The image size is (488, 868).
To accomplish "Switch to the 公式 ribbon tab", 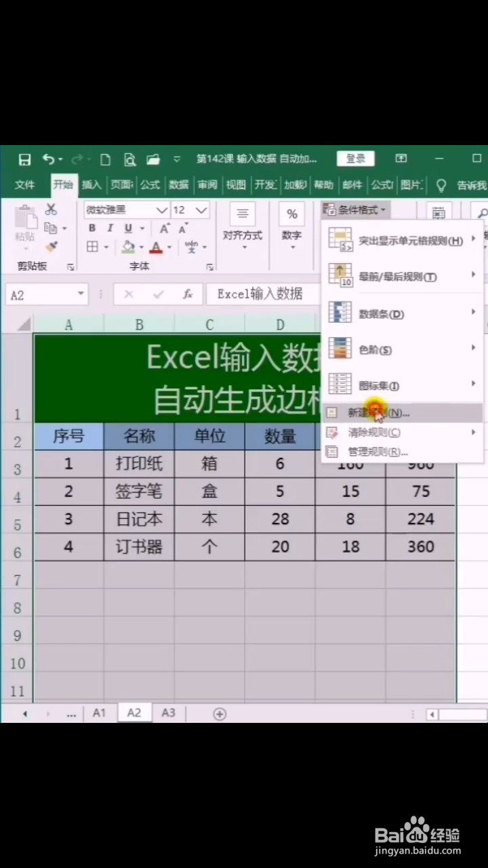I will click(150, 185).
